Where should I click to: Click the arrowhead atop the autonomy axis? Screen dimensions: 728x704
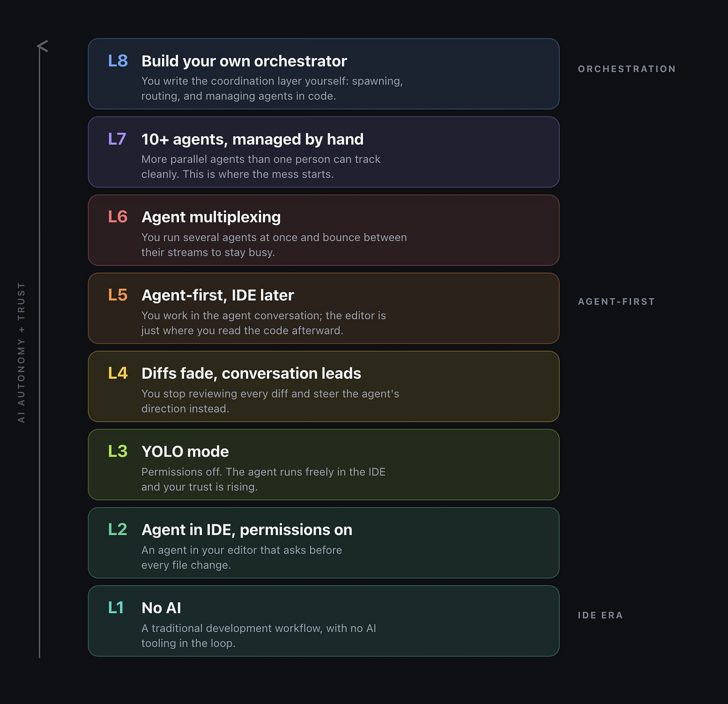coord(42,46)
